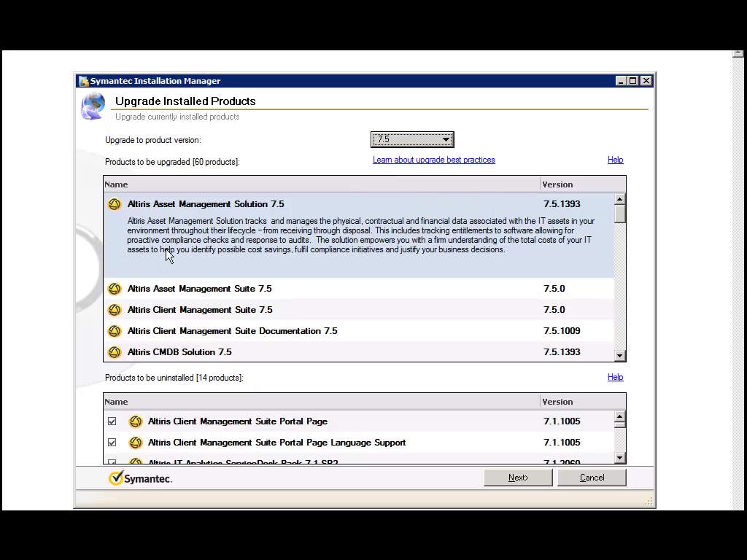Image resolution: width=747 pixels, height=560 pixels.
Task: Click the icon beside Client Management Suite Documentation 7.5
Action: [115, 331]
